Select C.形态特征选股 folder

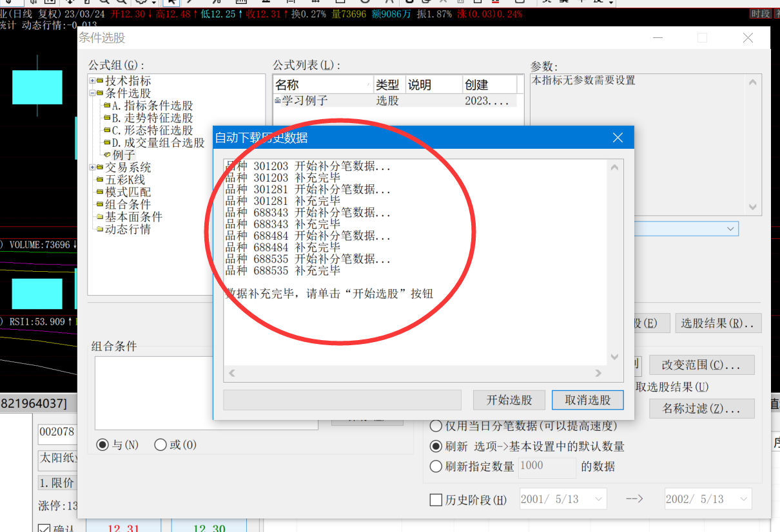(151, 130)
